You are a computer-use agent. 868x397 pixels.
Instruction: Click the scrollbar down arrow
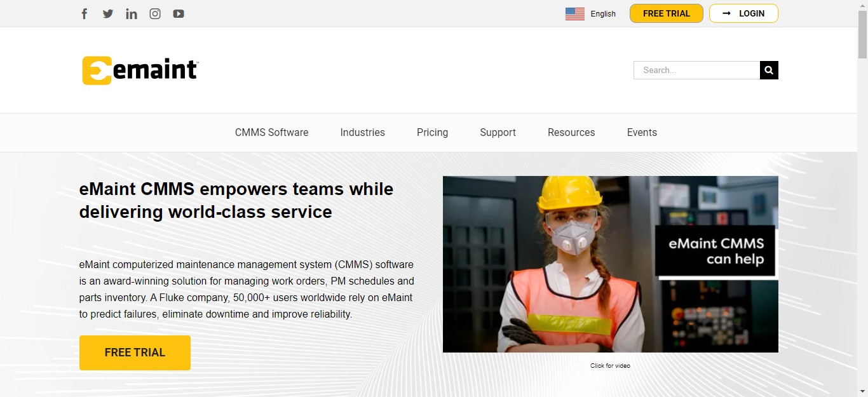862,391
